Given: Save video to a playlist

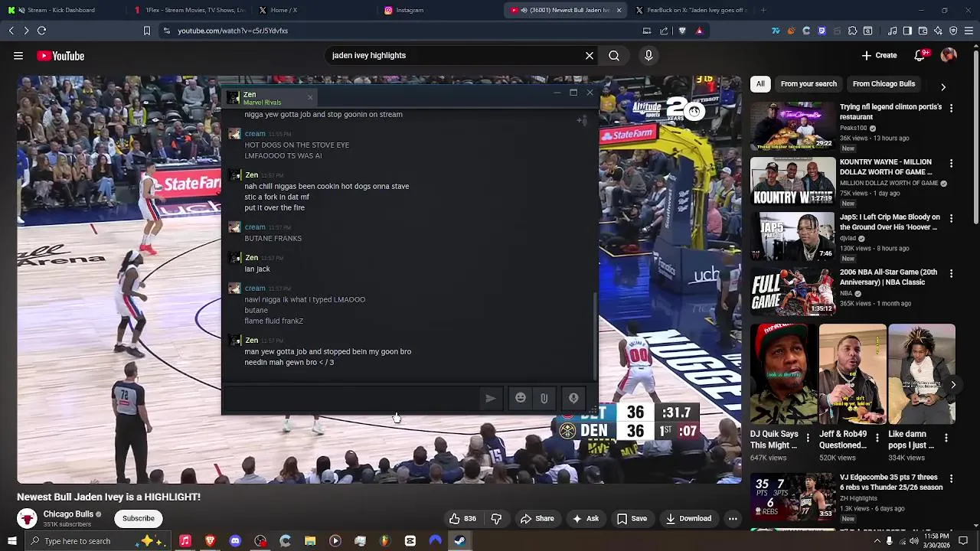Looking at the screenshot, I should tap(632, 519).
